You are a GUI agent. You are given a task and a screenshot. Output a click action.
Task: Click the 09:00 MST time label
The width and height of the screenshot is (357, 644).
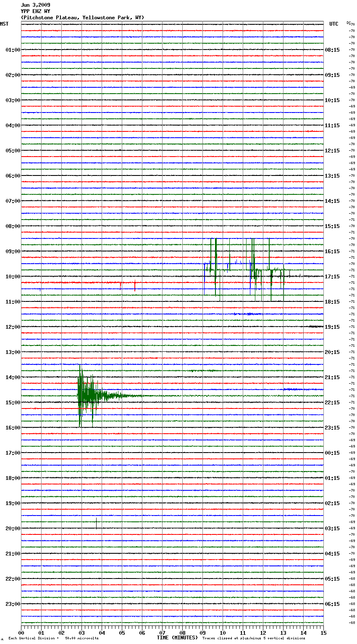13,251
